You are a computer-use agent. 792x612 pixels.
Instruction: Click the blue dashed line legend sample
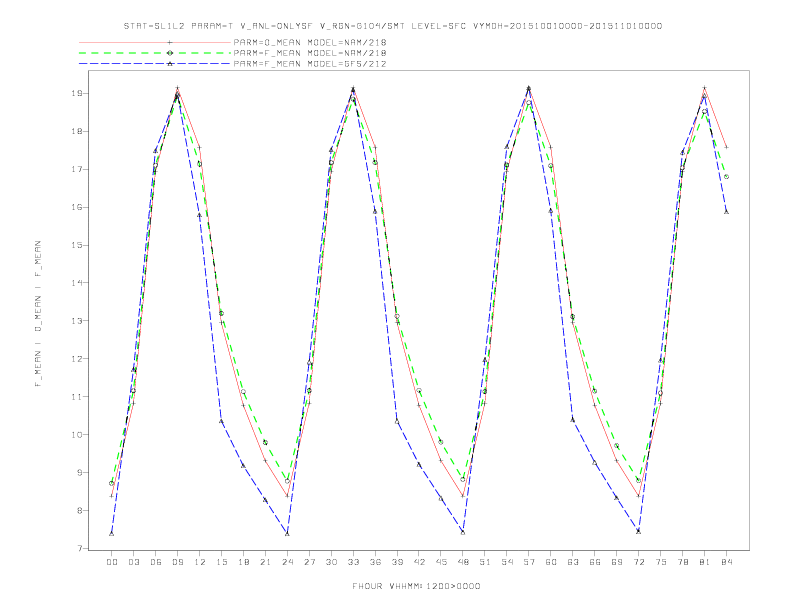155,64
